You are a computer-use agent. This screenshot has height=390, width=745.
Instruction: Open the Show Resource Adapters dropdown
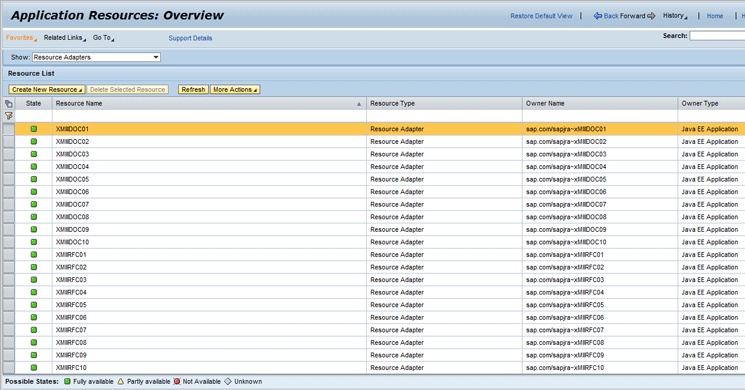point(96,57)
